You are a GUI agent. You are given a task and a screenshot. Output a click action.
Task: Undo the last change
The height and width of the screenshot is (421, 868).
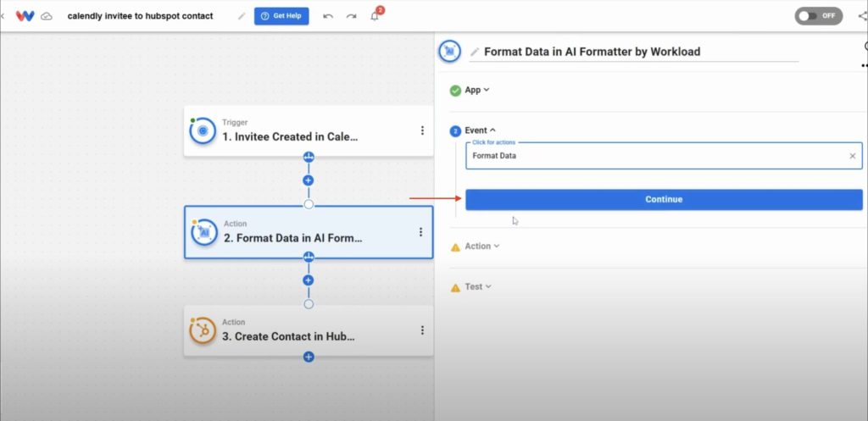pyautogui.click(x=328, y=16)
